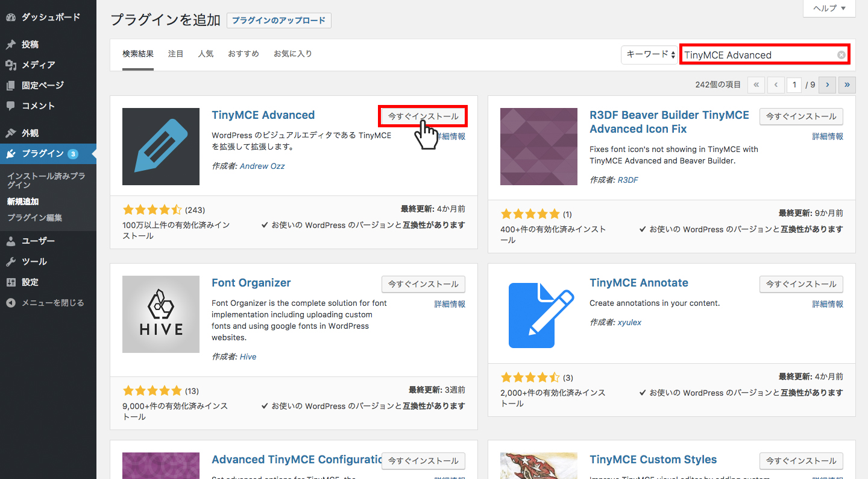
Task: Open the Font Organizer title link
Action: coord(251,283)
